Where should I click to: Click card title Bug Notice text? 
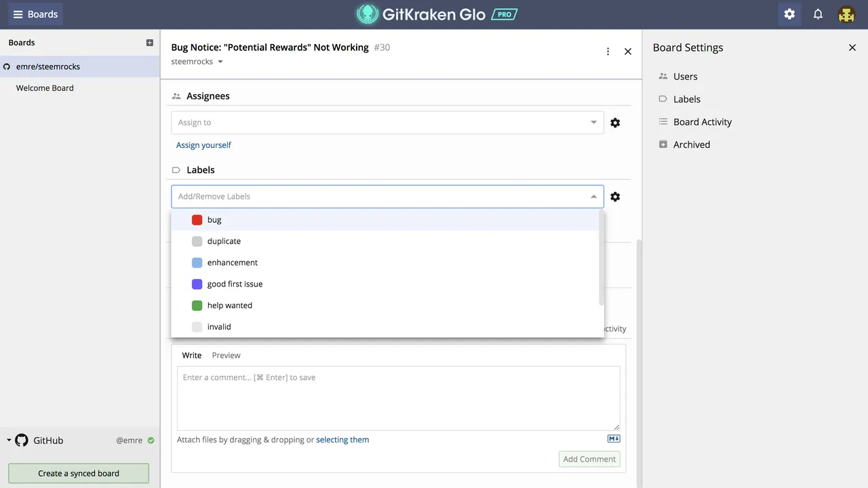point(270,48)
